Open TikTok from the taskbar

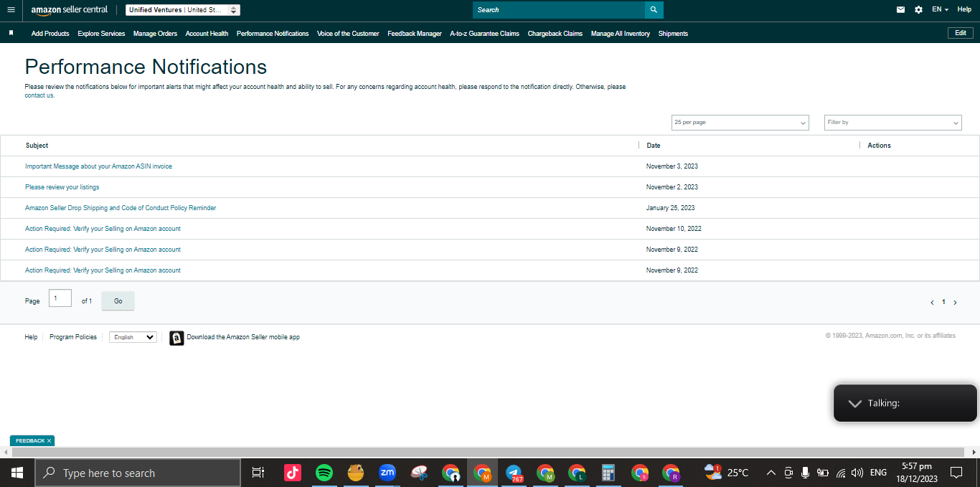(292, 473)
